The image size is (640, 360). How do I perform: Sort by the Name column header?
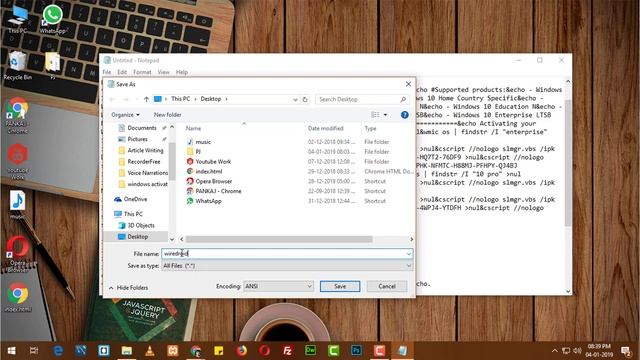[x=193, y=128]
